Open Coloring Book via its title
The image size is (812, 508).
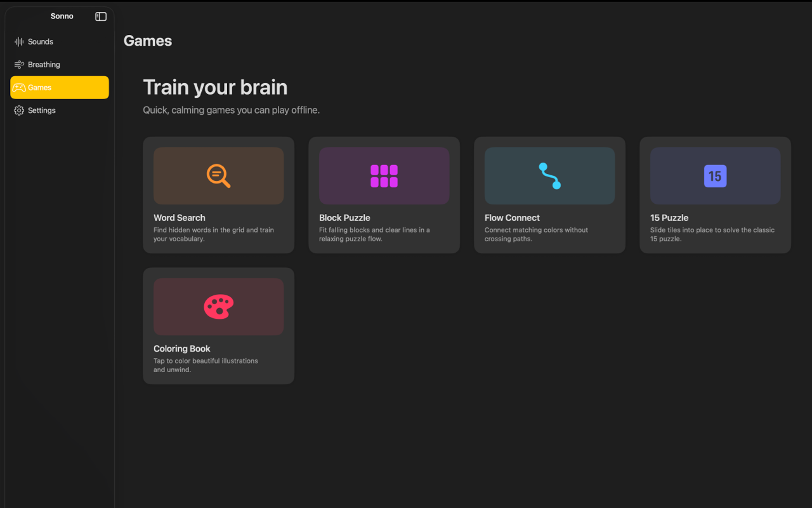pyautogui.click(x=182, y=349)
